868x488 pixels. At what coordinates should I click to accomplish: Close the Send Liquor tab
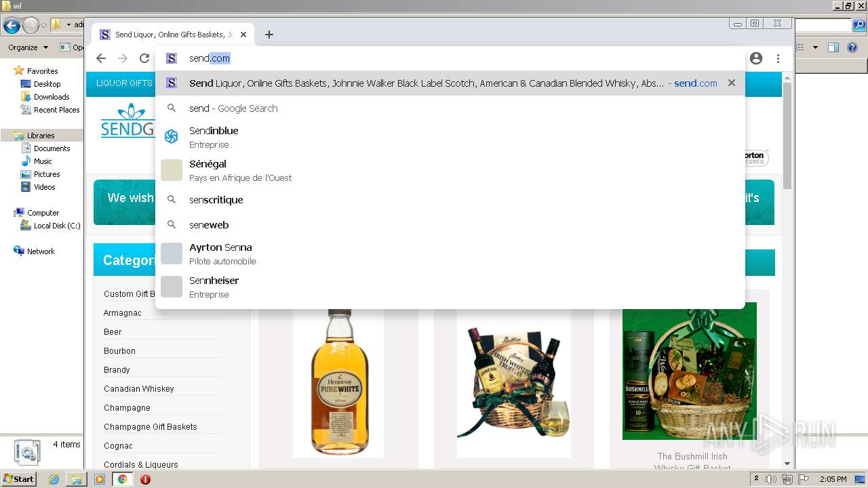click(243, 35)
